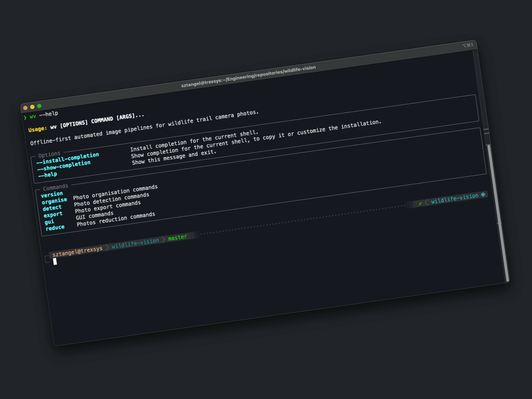Viewport: 532px width, 399px height.
Task: Click the 'export' command name
Action: 53,215
